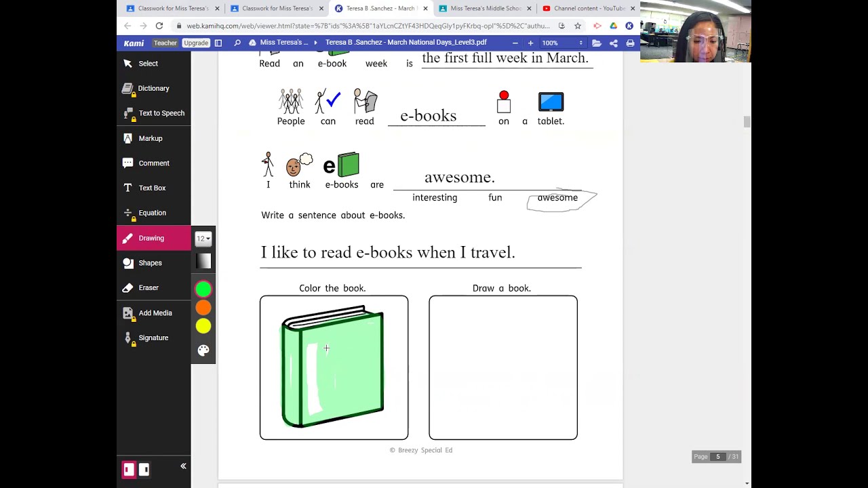868x488 pixels.
Task: Click the Kami logo
Action: point(134,43)
